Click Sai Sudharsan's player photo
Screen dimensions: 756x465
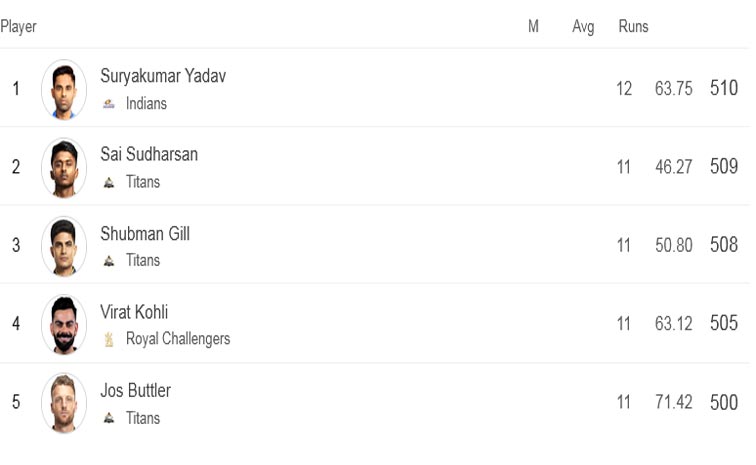point(64,167)
